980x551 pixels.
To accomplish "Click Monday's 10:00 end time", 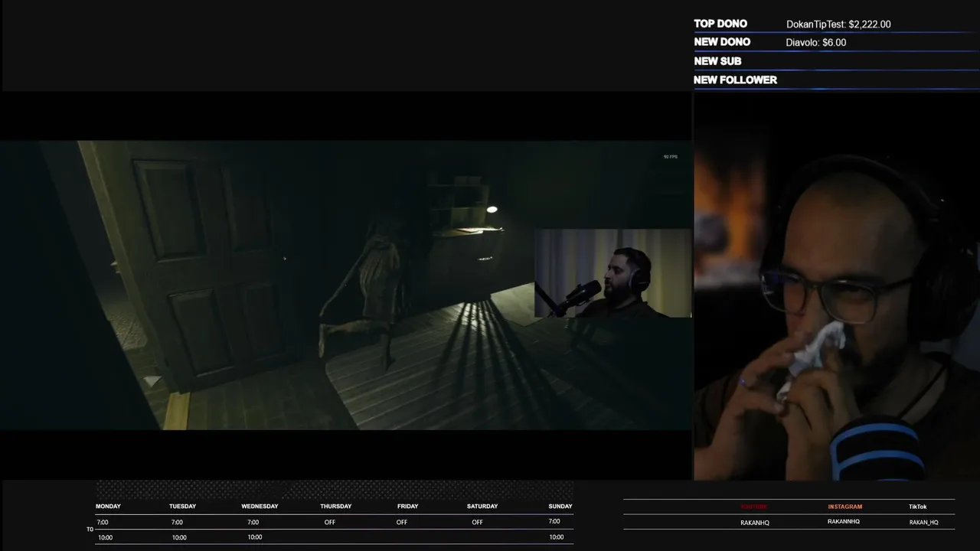I will [x=105, y=538].
